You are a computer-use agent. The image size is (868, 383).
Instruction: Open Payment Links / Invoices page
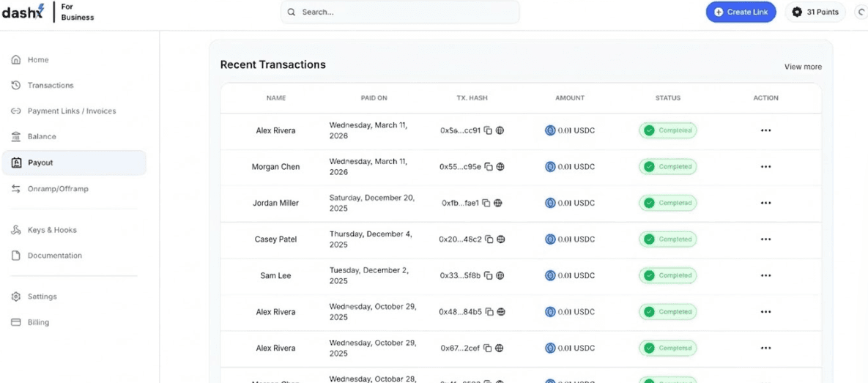point(71,111)
